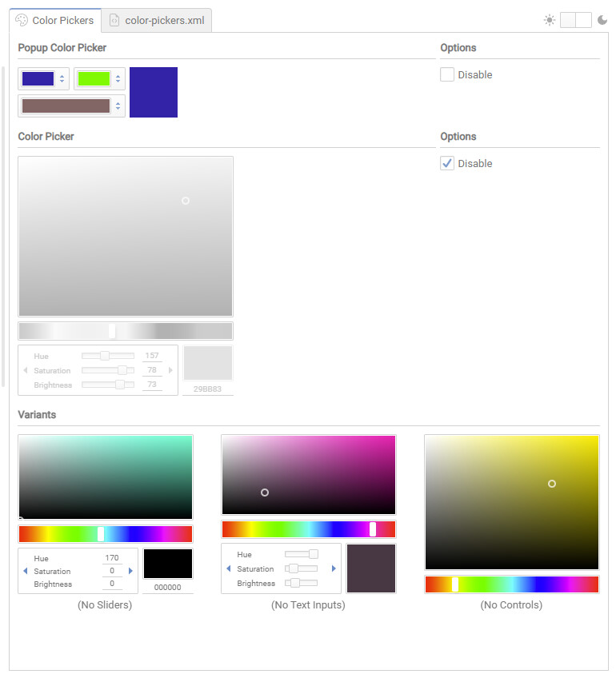Click the sun light-theme icon

[549, 20]
